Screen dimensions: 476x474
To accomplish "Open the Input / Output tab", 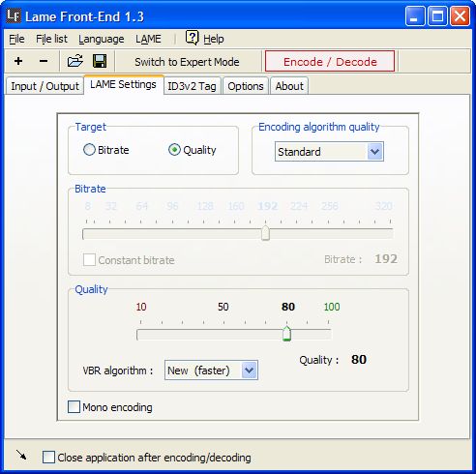I will pyautogui.click(x=45, y=86).
